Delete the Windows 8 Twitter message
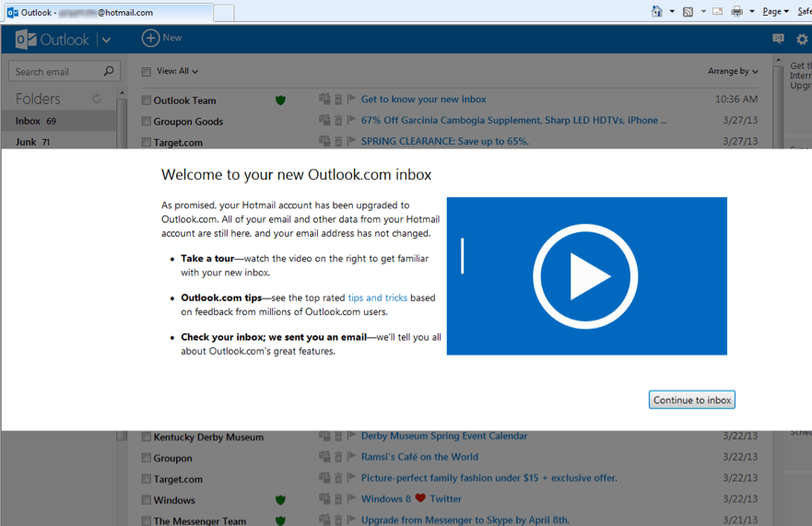The height and width of the screenshot is (526, 812). pyautogui.click(x=338, y=499)
